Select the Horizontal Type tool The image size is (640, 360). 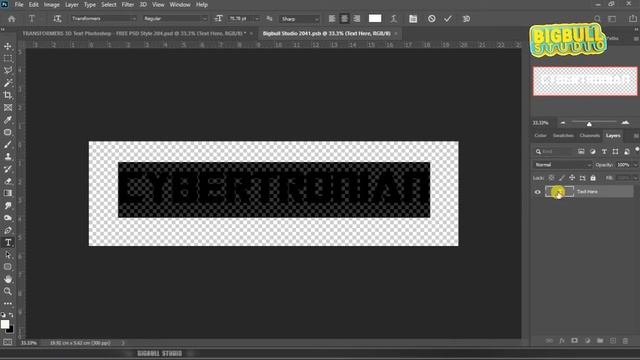coord(8,242)
